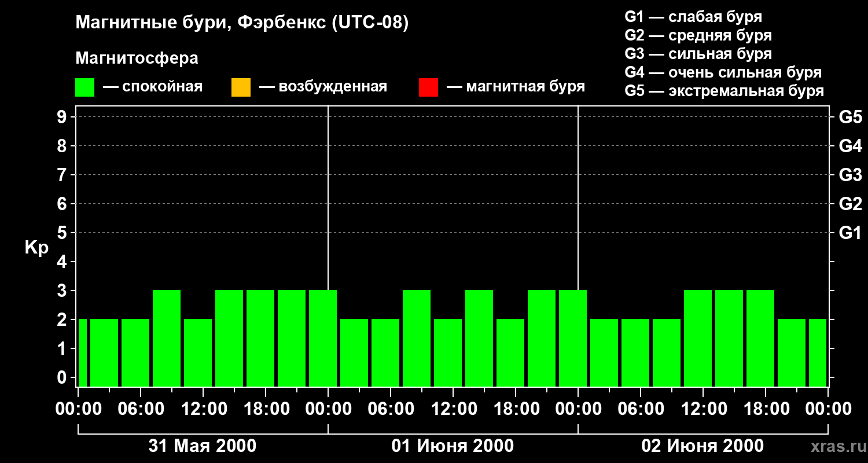The image size is (868, 463).
Task: Click the first 00:00 time tick label
Action: pos(78,409)
